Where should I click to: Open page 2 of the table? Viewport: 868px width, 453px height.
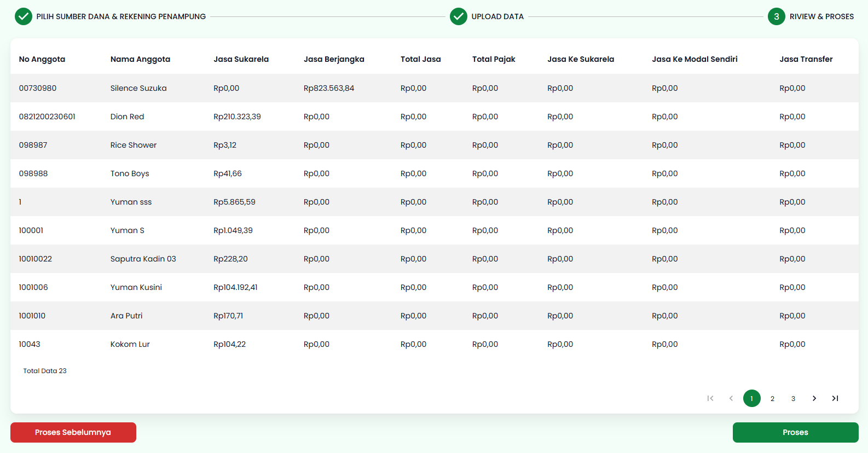[x=772, y=399]
